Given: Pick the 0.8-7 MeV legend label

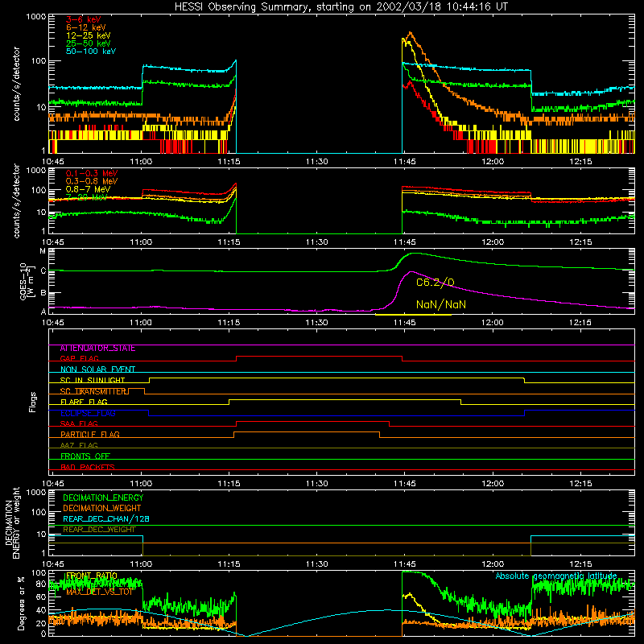Looking at the screenshot, I should point(88,189).
